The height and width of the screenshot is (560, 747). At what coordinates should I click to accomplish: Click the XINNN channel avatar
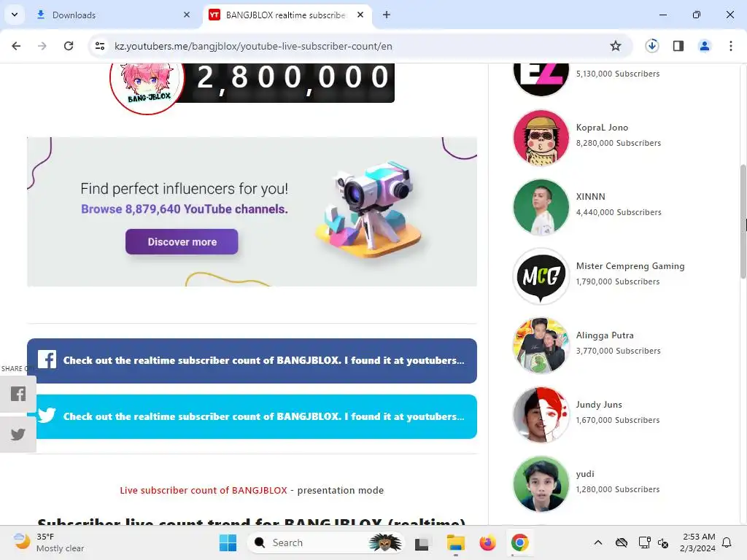click(x=541, y=207)
